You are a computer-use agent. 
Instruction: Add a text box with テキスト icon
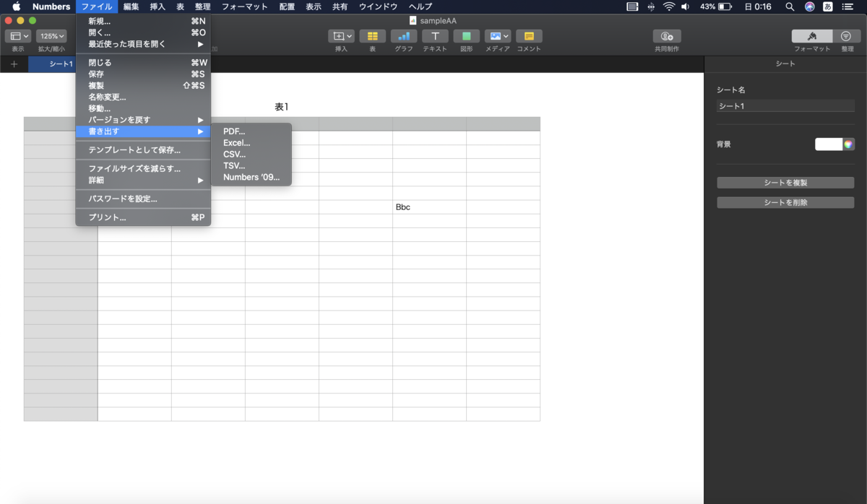tap(435, 36)
